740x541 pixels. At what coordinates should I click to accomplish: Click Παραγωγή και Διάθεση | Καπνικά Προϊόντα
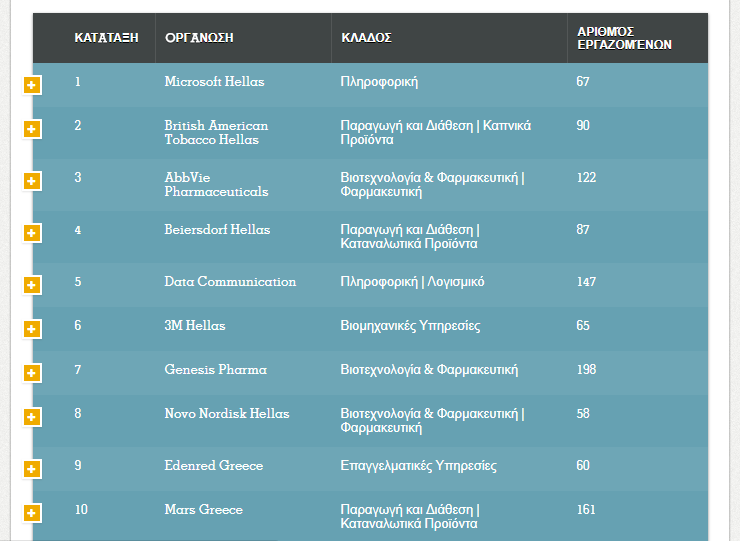tap(436, 133)
